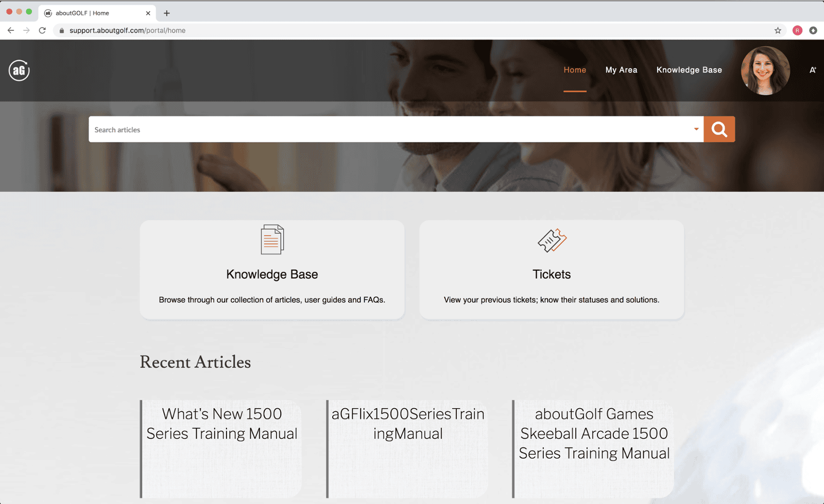This screenshot has width=824, height=504.
Task: Click the Tickets ticket icon
Action: 552,240
